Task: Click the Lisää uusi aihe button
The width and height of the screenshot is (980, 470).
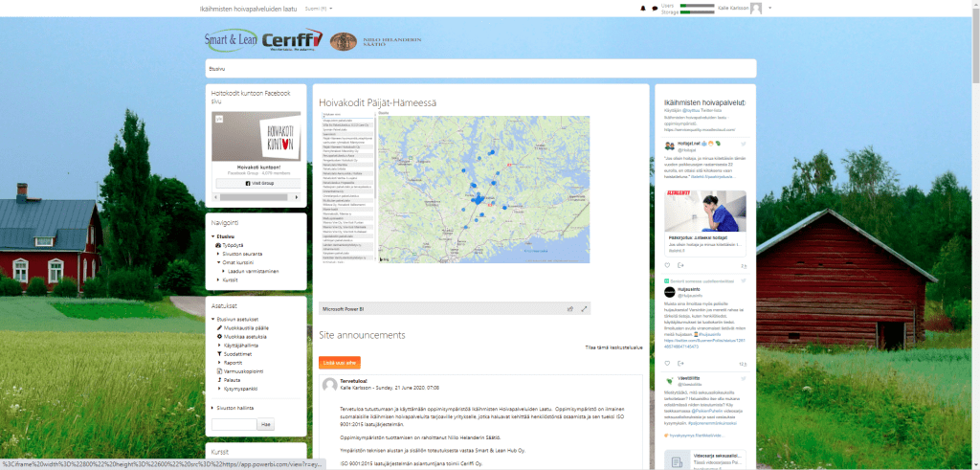Action: pos(340,363)
